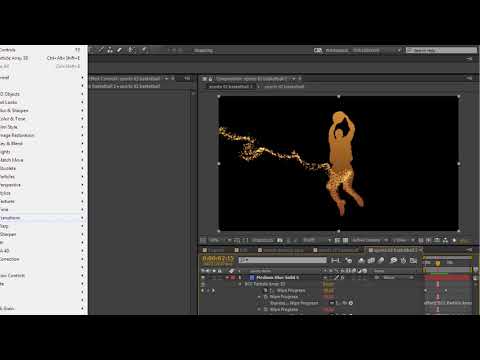
Task: Click the Search Help field
Action: (x=442, y=50)
